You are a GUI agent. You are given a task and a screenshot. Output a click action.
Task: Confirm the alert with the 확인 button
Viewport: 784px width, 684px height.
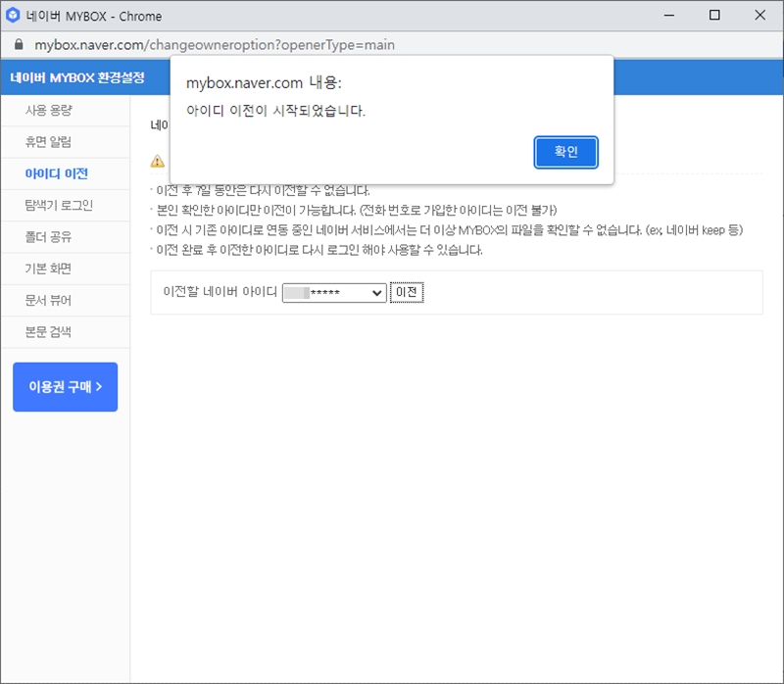click(x=565, y=152)
